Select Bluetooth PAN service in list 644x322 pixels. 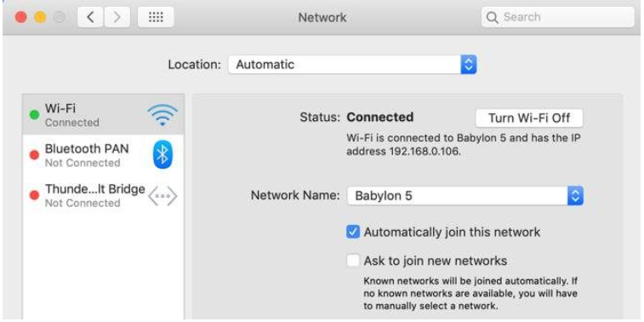[103, 155]
